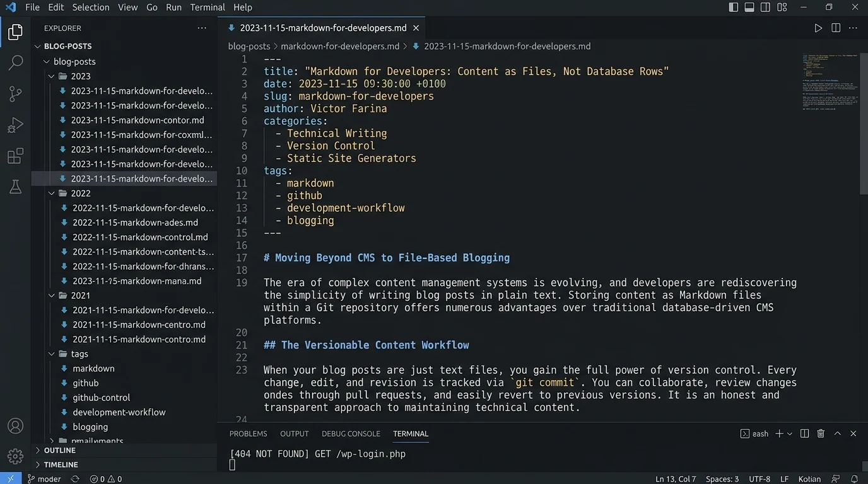Open Explorer's more actions ellipsis
Screen dimensions: 868x484
click(x=202, y=28)
